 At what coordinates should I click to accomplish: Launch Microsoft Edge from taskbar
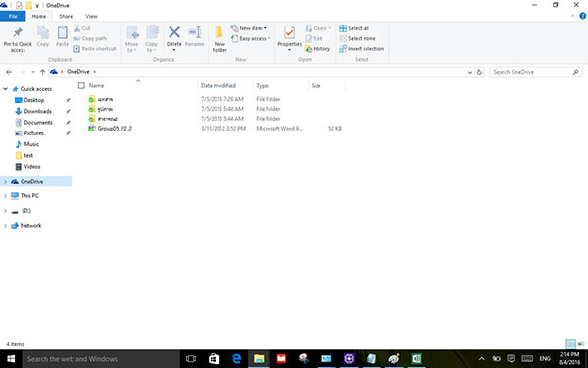(x=236, y=359)
